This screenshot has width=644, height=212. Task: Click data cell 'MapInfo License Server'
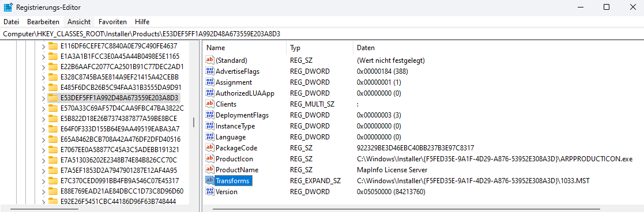point(392,170)
